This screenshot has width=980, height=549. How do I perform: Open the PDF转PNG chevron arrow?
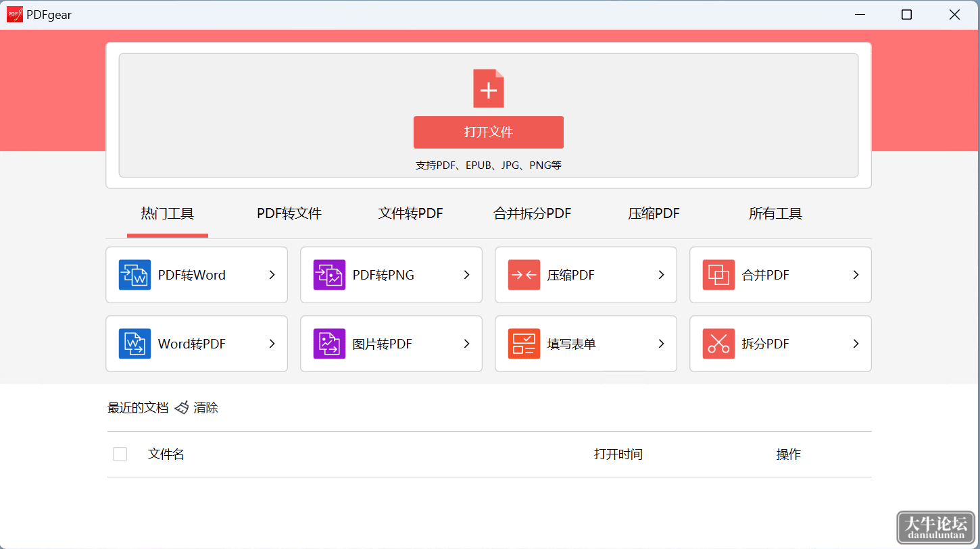466,275
